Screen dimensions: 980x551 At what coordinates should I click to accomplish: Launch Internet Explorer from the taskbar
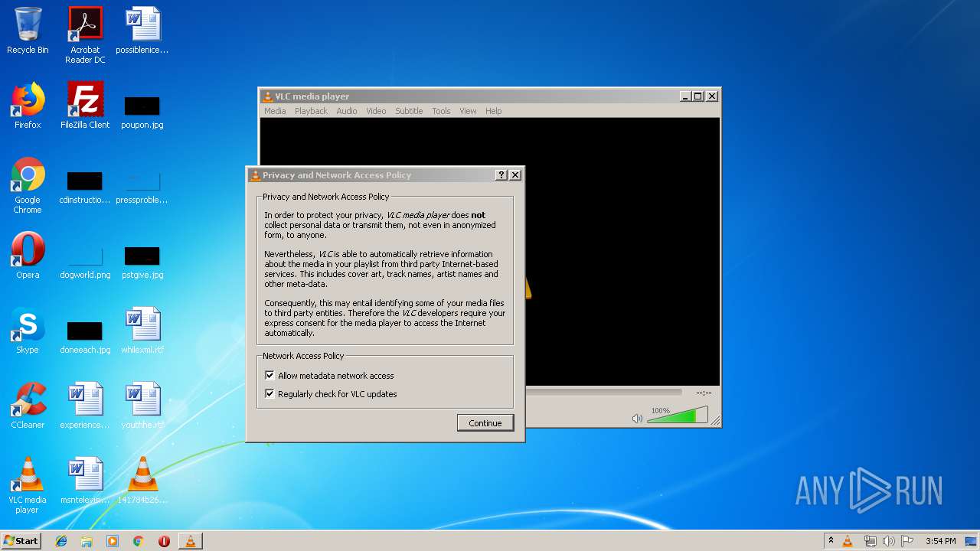click(x=61, y=541)
